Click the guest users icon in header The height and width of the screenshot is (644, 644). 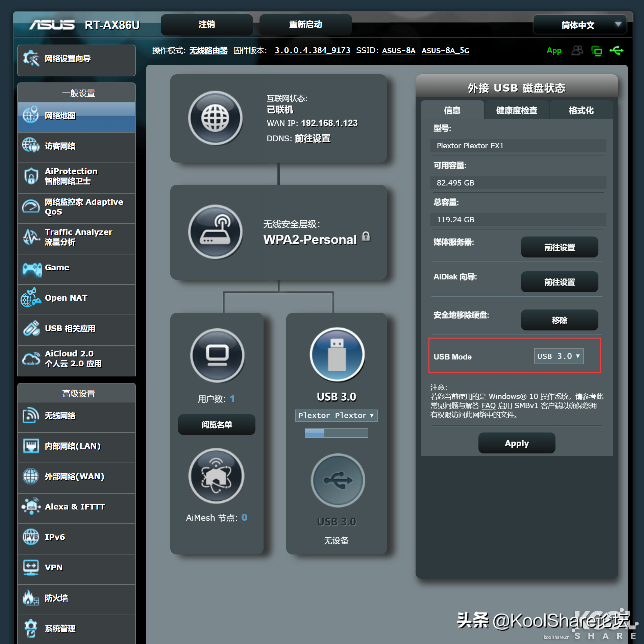tap(577, 51)
